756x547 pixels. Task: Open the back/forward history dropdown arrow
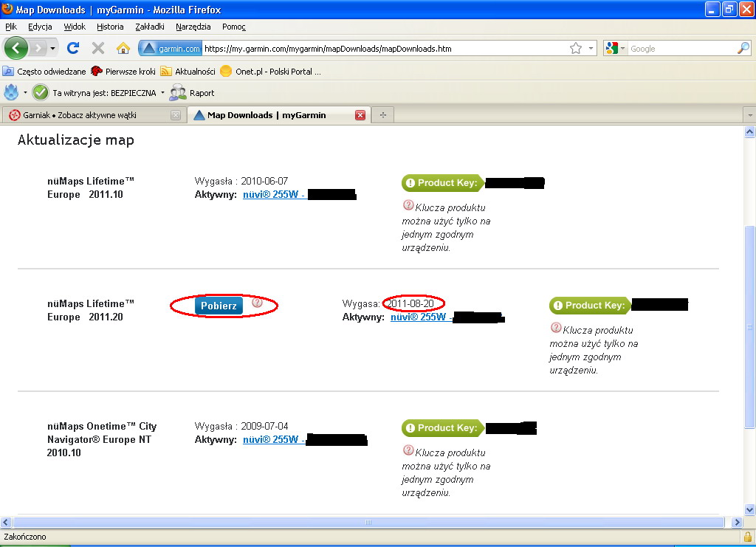(52, 48)
